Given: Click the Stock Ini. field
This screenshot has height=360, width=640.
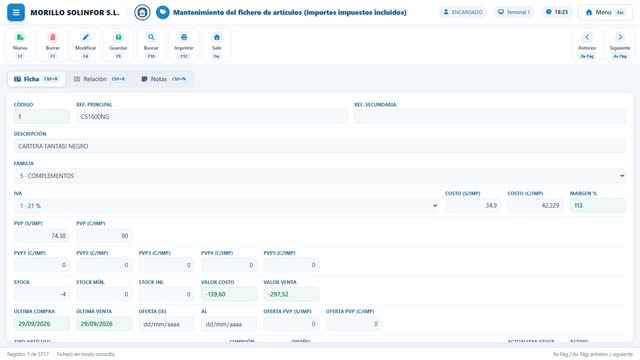Looking at the screenshot, I should click(167, 294).
